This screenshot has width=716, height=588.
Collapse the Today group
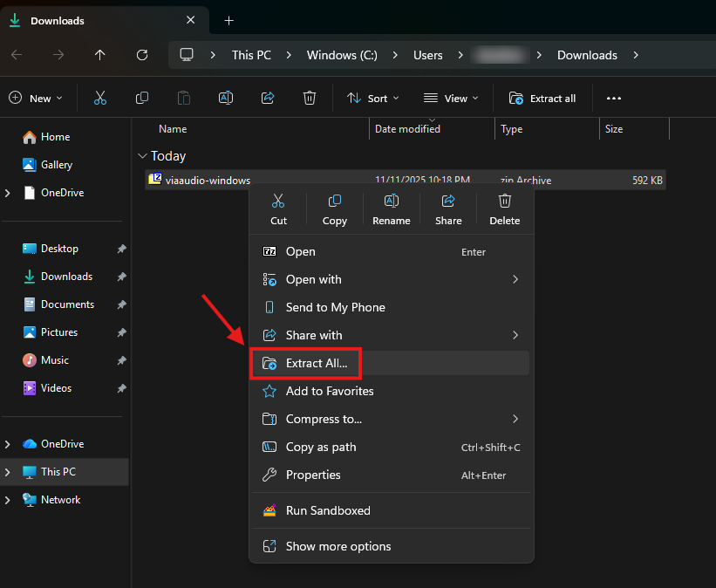pos(142,156)
